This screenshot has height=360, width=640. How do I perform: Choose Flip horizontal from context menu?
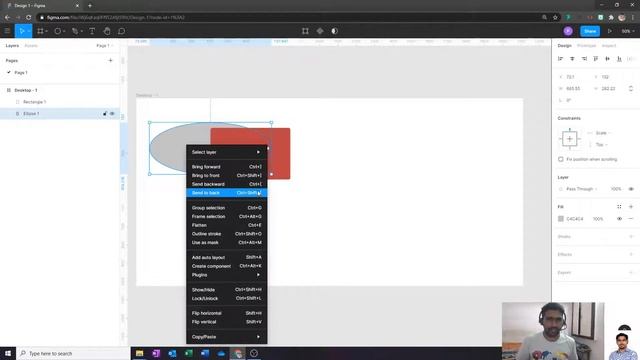(227, 313)
